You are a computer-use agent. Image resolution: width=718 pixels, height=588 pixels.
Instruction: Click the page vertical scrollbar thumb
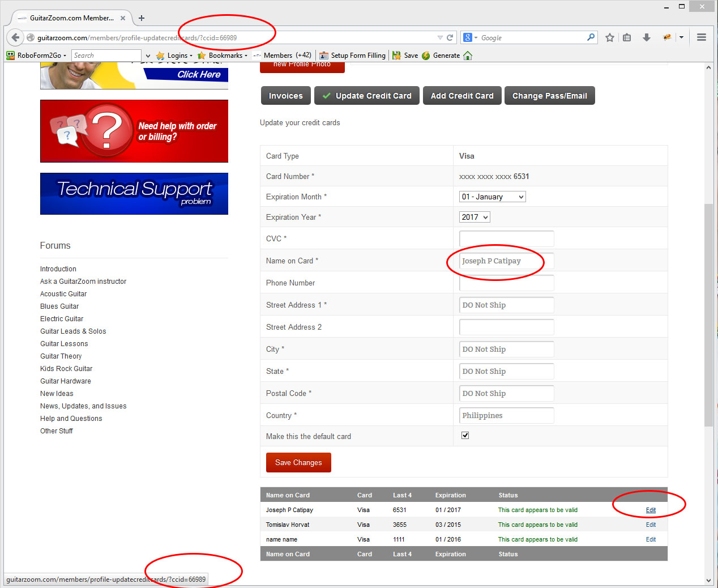pos(708,314)
